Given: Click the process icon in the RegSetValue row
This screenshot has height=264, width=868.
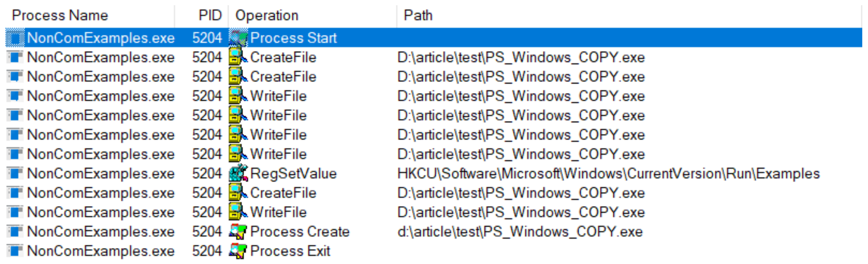Looking at the screenshot, I should pos(15,174).
